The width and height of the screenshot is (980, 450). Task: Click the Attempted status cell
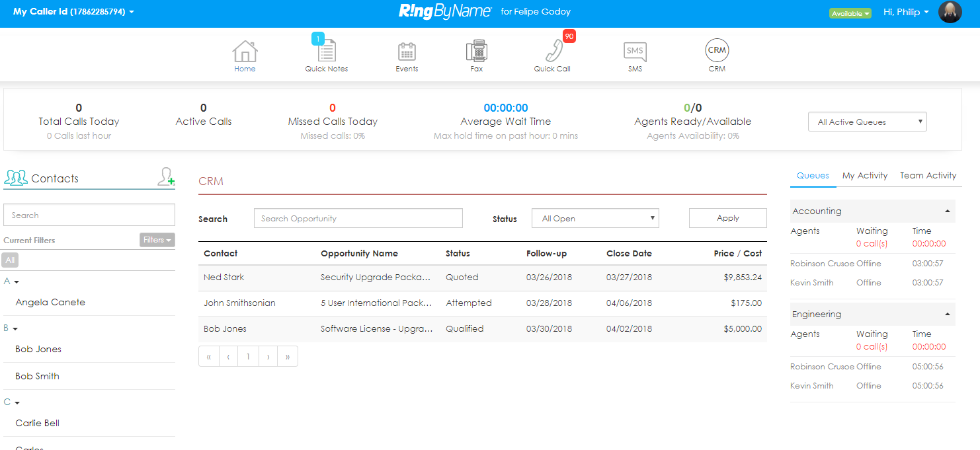click(469, 303)
